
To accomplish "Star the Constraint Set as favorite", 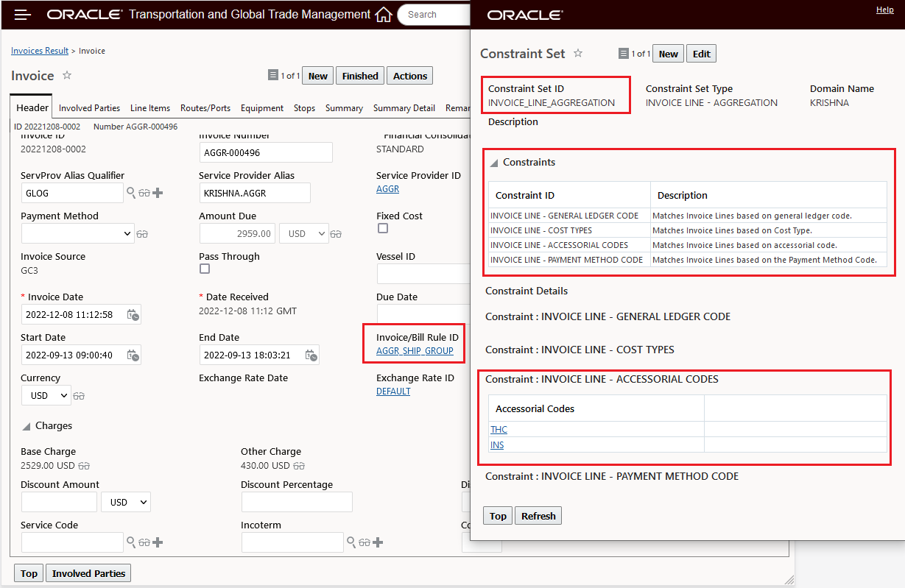I will coord(578,53).
